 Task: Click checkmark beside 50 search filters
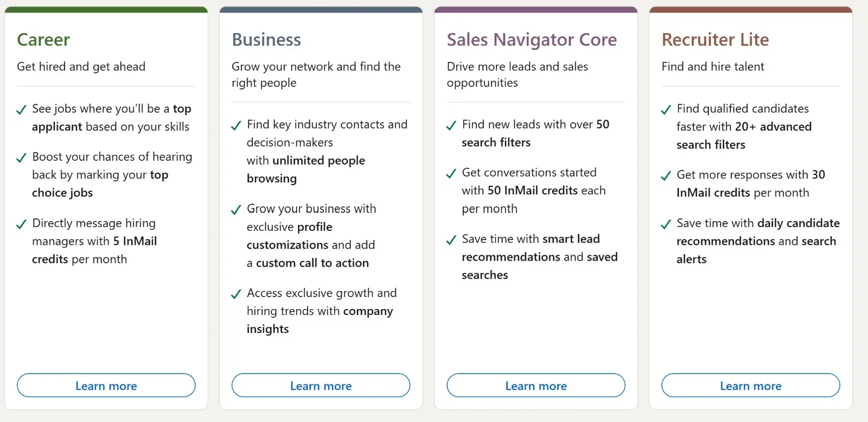(451, 125)
